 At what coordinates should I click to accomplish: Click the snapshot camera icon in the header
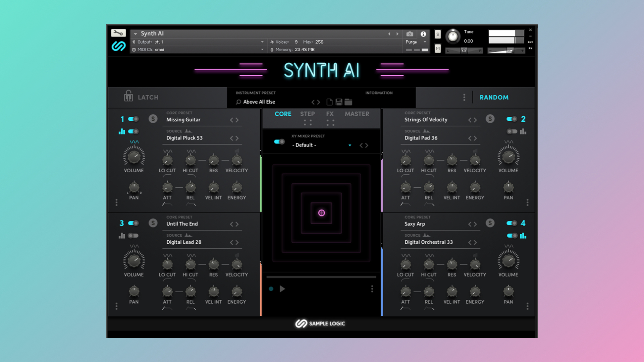point(410,34)
